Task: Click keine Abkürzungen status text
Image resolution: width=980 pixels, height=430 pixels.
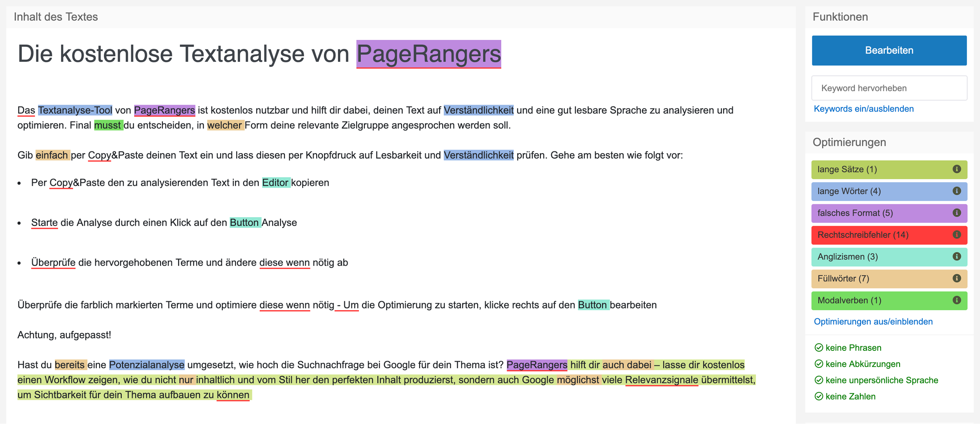Action: [862, 364]
